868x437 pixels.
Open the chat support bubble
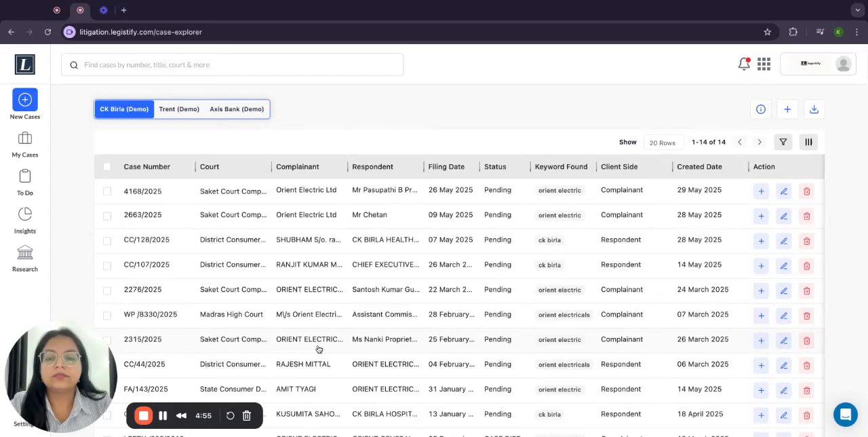[x=846, y=415]
